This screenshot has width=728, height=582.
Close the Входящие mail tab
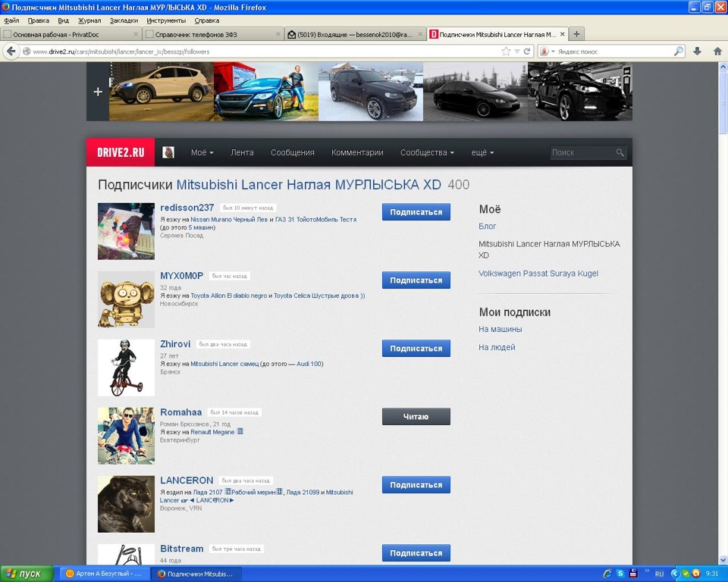click(x=419, y=34)
